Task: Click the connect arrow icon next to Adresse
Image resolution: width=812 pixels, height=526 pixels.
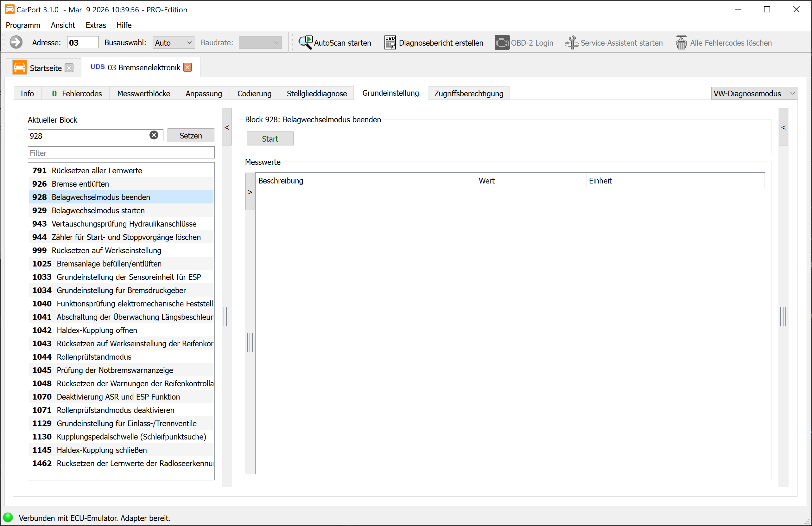Action: click(16, 43)
